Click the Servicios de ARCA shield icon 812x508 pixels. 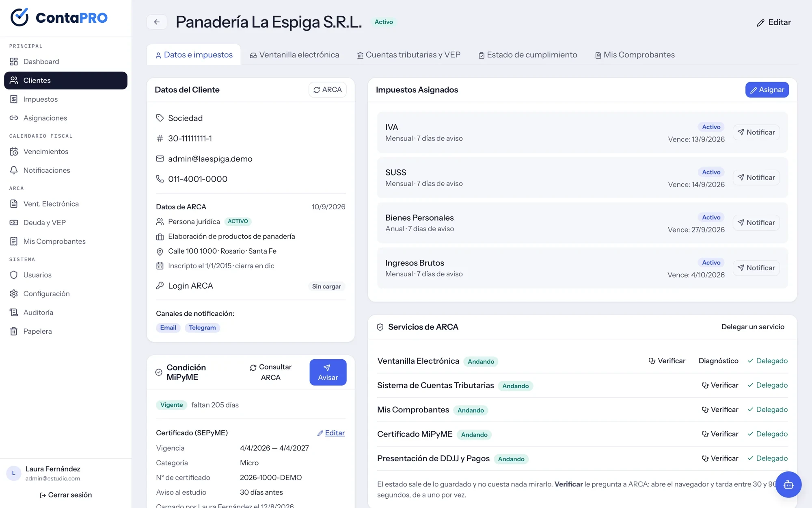pyautogui.click(x=380, y=327)
